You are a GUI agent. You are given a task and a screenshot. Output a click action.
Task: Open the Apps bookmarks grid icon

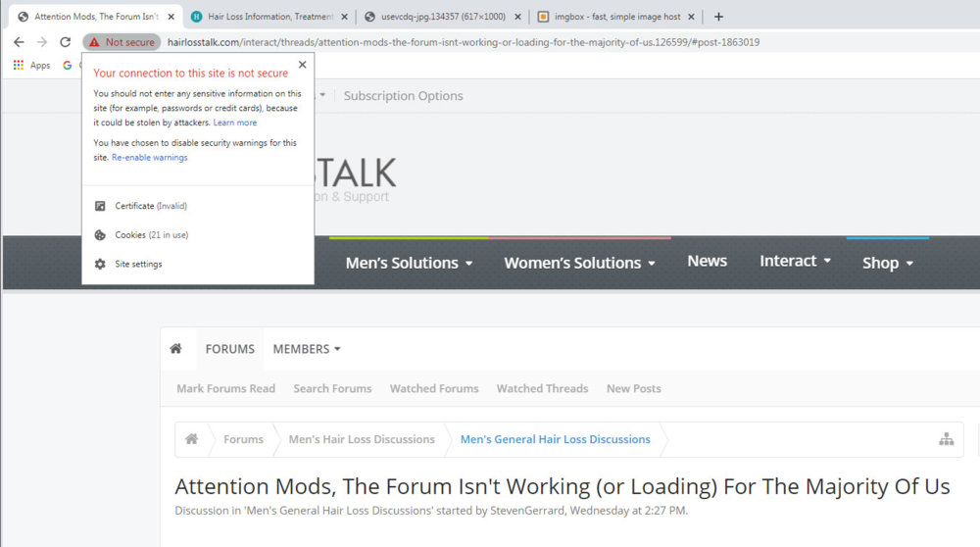[19, 66]
